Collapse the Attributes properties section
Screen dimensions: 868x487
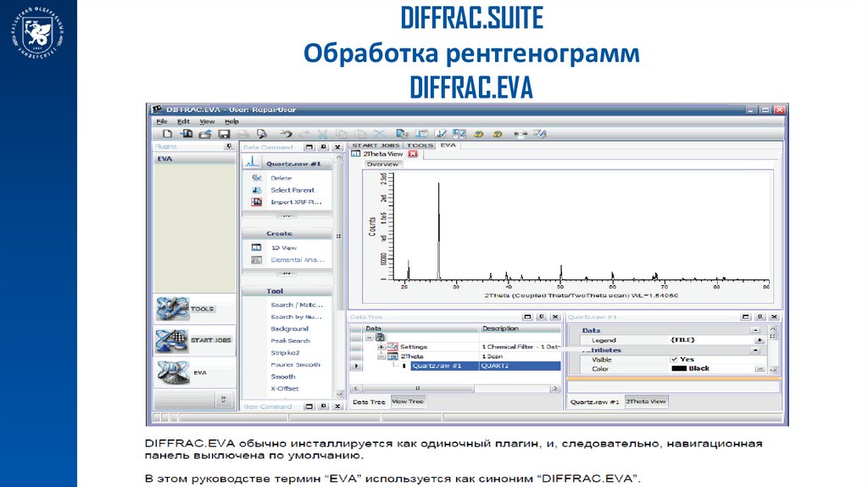[x=755, y=350]
